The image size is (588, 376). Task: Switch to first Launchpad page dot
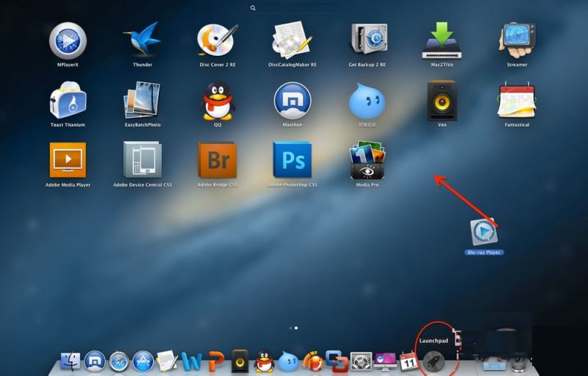(290, 328)
